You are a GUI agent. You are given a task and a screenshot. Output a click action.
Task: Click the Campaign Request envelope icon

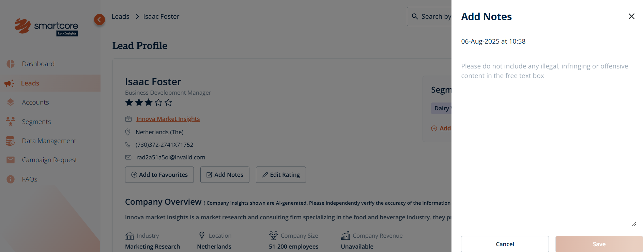click(11, 160)
